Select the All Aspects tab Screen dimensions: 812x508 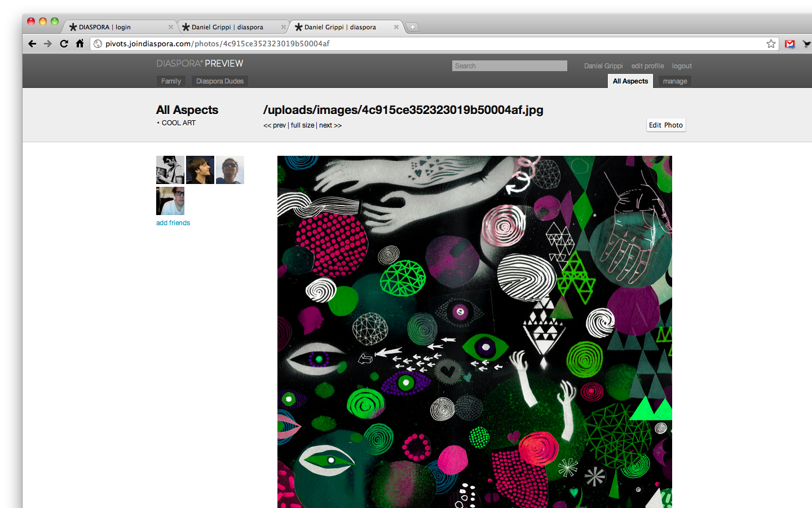(630, 81)
